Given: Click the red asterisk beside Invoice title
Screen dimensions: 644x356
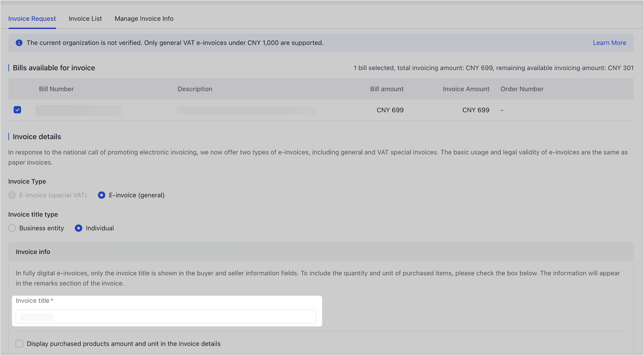Looking at the screenshot, I should [52, 300].
